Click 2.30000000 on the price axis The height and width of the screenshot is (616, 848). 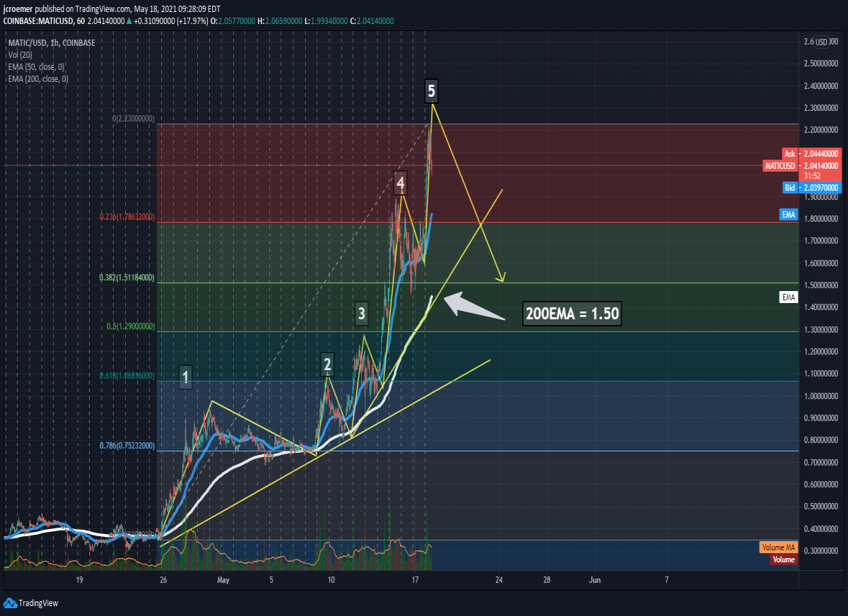tap(823, 108)
